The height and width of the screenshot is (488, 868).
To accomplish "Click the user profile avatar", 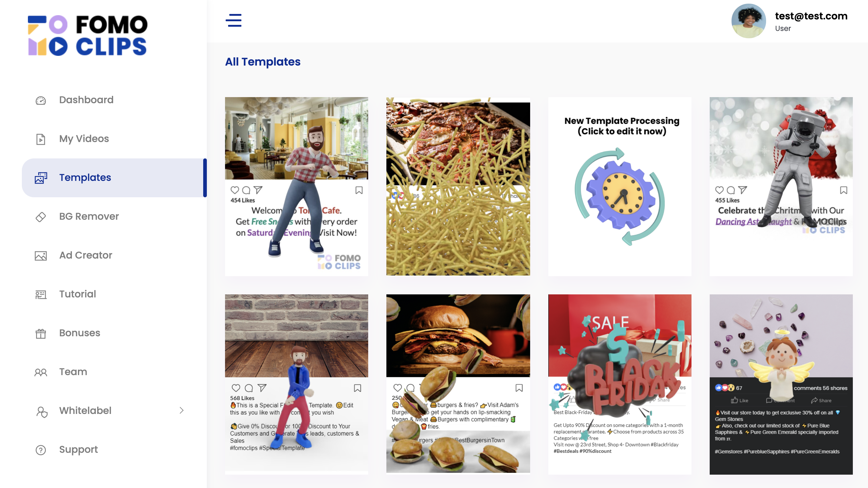I will (x=749, y=21).
